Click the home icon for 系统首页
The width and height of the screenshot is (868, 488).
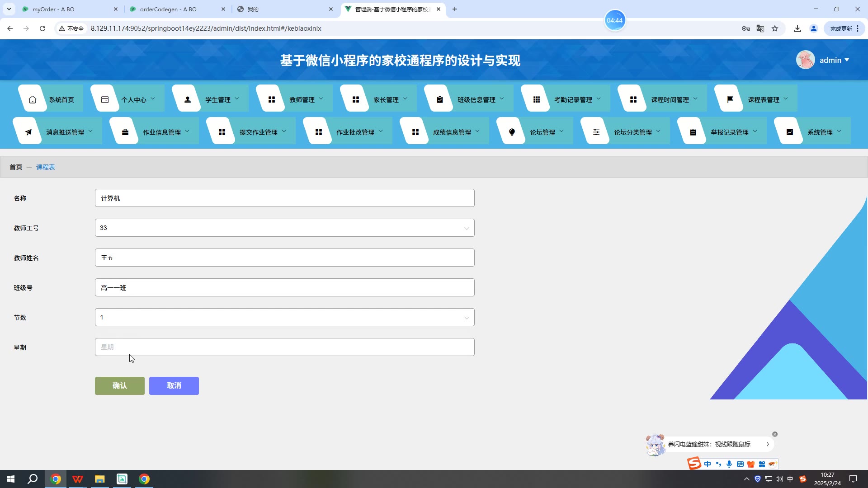pos(33,99)
